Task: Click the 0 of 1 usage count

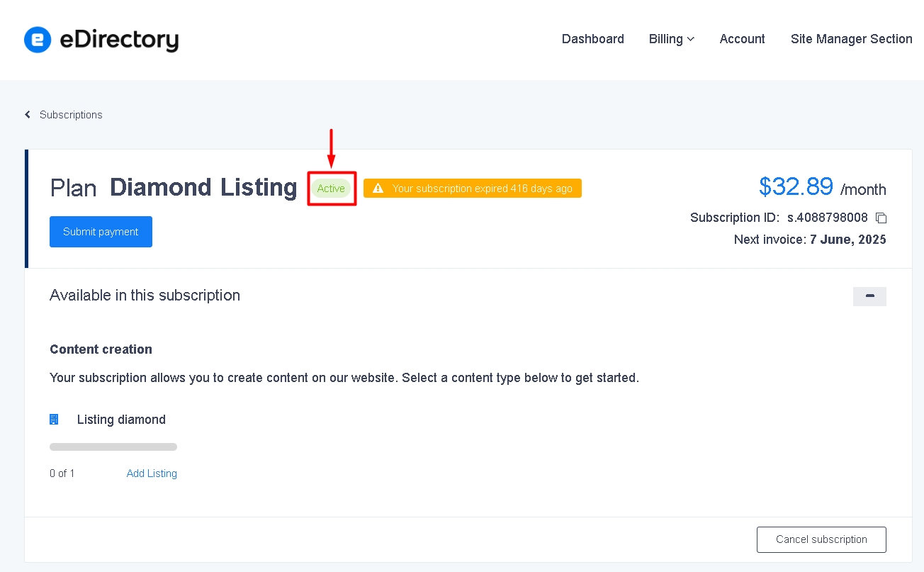Action: click(62, 473)
